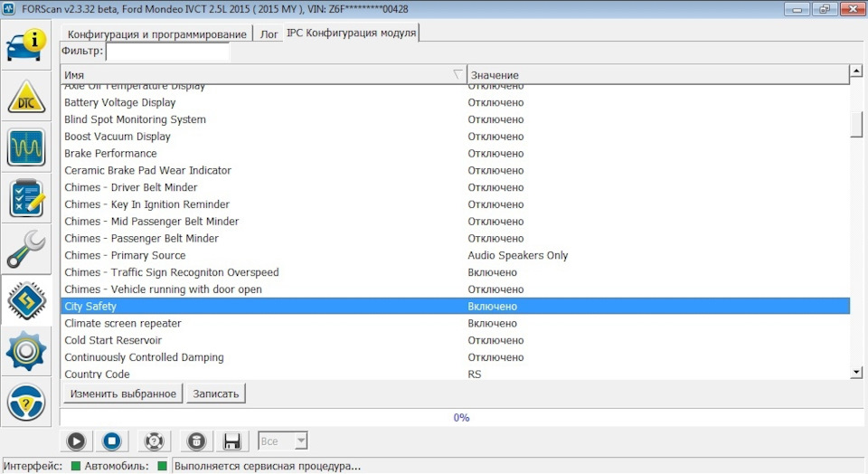The width and height of the screenshot is (868, 474).
Task: Select Chimes - Traffic Sign Recogniton Overspeed
Action: point(455,272)
